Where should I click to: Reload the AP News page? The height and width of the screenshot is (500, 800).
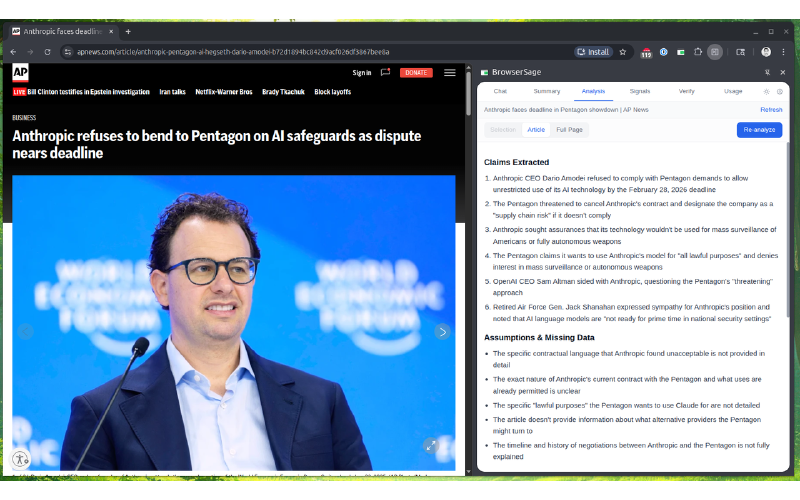click(47, 52)
